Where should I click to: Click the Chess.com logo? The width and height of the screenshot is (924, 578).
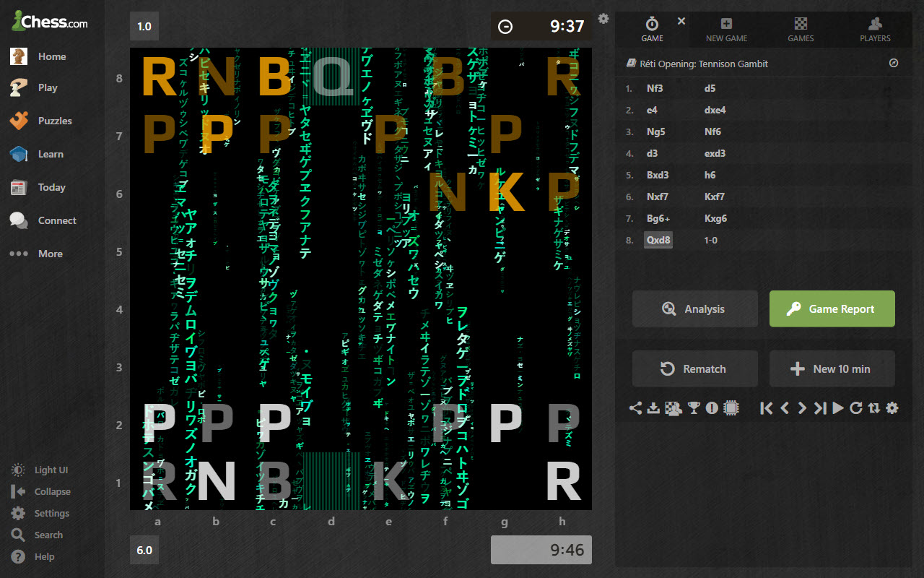pos(51,22)
